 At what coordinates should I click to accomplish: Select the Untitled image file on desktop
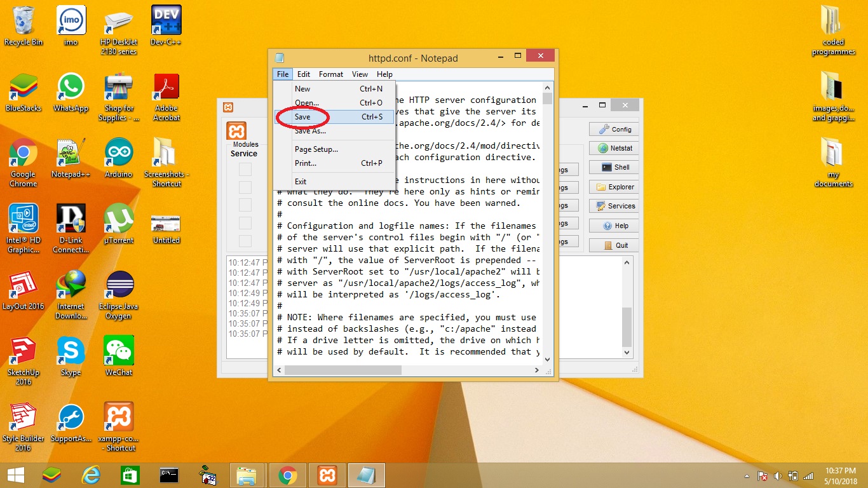(166, 229)
